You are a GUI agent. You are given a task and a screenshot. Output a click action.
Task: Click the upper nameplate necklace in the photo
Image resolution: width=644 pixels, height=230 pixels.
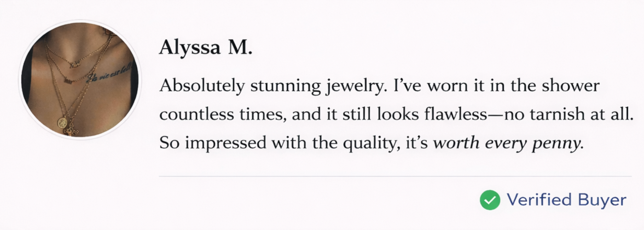click(75, 65)
